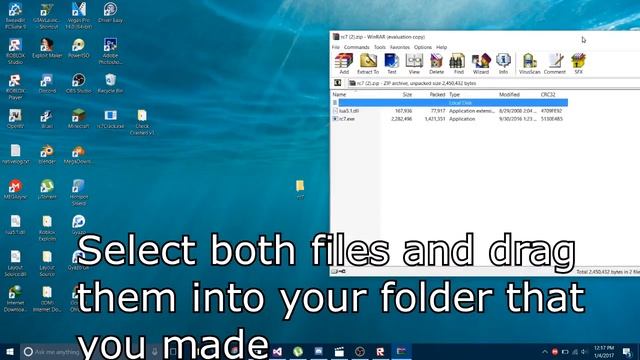Click the Find toolbar icon in WinRAR
This screenshot has height=360, width=640.
[458, 64]
